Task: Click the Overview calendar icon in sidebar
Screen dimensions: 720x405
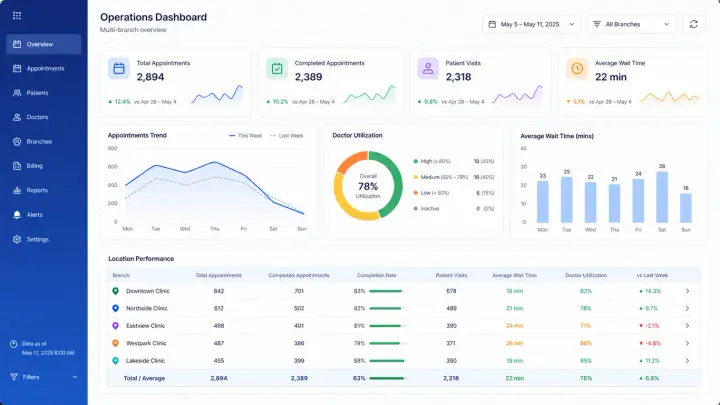Action: 17,44
